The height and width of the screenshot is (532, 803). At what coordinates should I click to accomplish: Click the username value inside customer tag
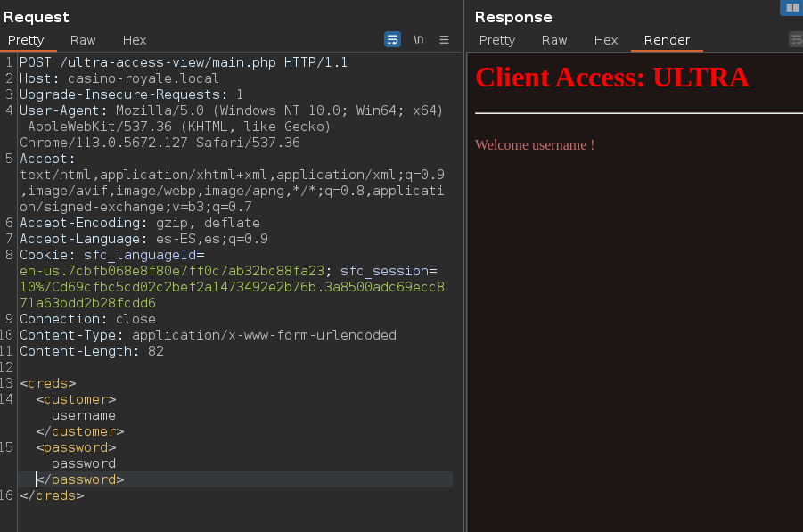coord(83,415)
